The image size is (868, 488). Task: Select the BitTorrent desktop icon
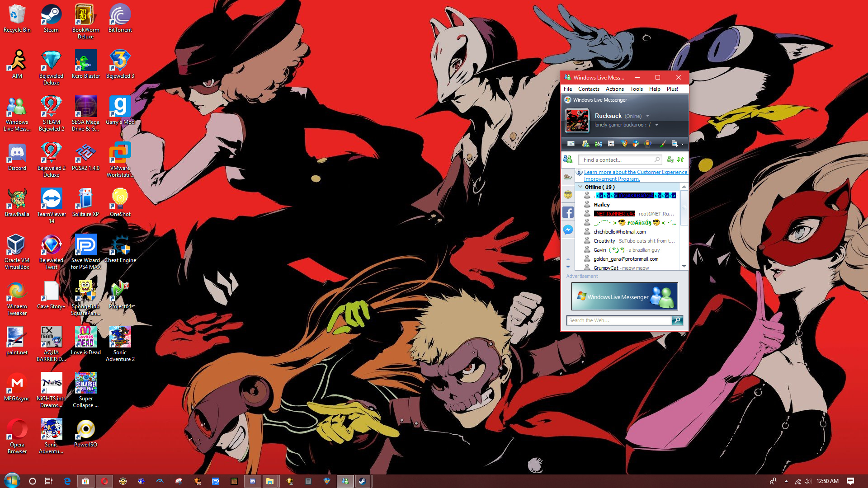pos(120,19)
